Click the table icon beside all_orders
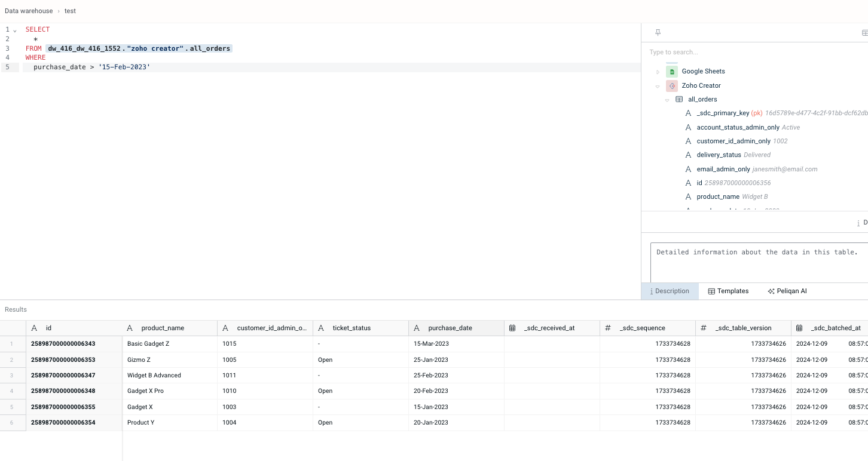Image resolution: width=868 pixels, height=461 pixels. [679, 99]
